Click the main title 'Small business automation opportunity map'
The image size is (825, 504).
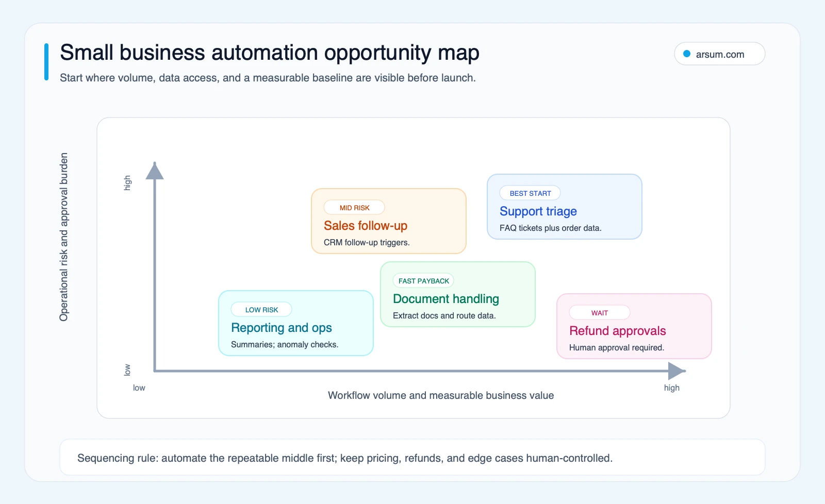270,53
